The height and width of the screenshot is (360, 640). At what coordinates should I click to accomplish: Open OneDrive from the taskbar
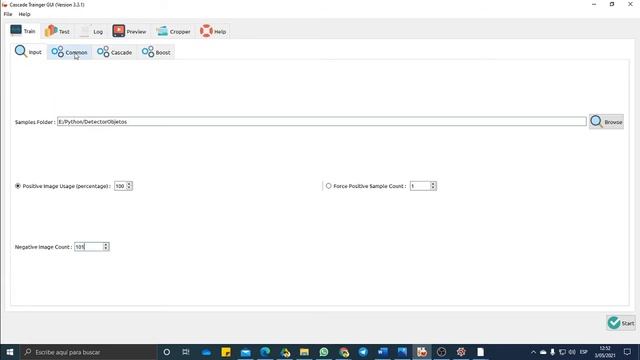(206, 352)
